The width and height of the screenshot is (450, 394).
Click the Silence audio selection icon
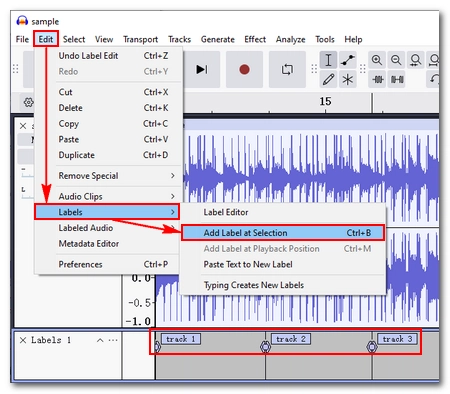(396, 79)
